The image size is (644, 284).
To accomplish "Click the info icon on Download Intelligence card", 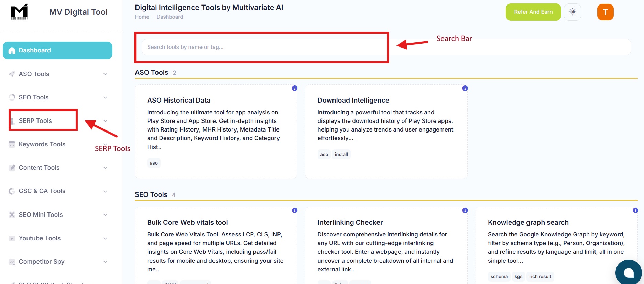I will pyautogui.click(x=465, y=88).
